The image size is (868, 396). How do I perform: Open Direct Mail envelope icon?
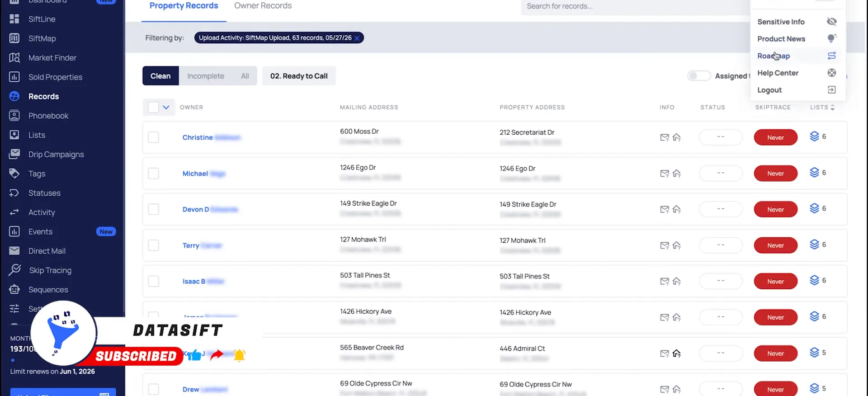coord(14,251)
